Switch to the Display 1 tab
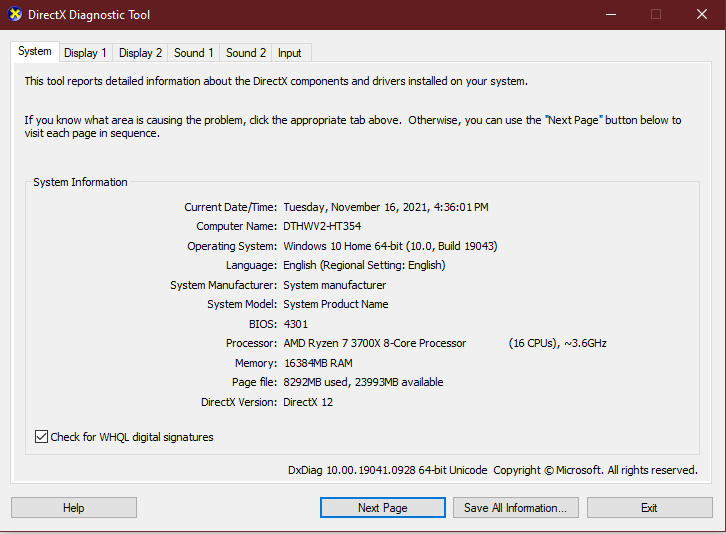Viewport: 726px width, 534px height. tap(85, 53)
